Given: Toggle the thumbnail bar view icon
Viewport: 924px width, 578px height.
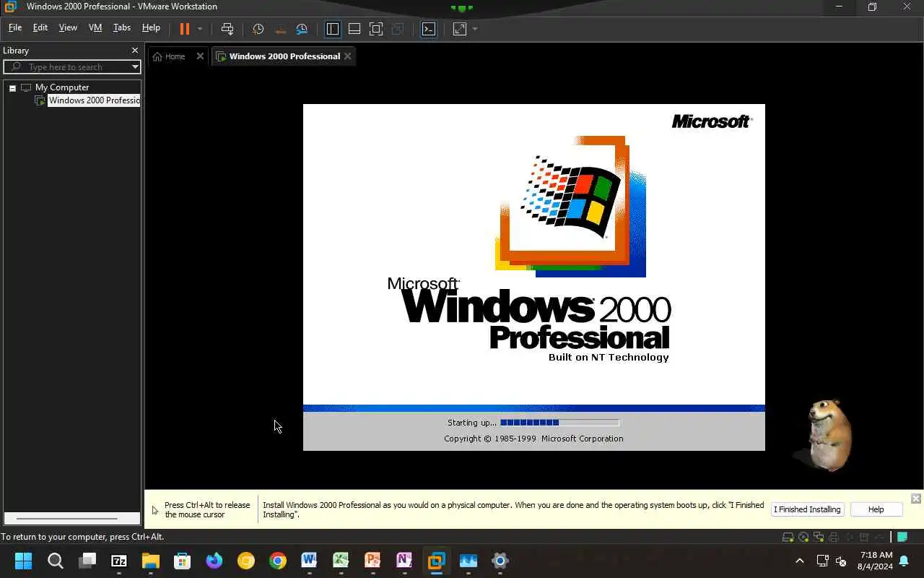Looking at the screenshot, I should [354, 29].
